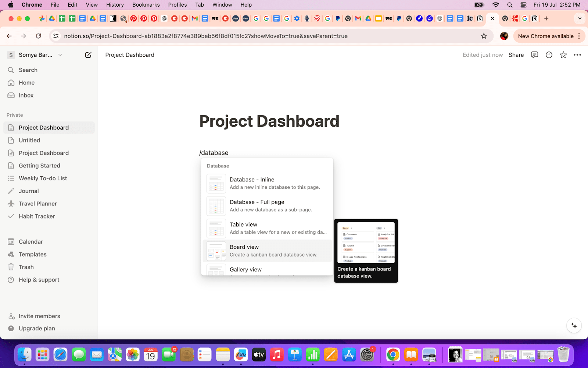Open Templates from the sidebar
The width and height of the screenshot is (588, 368).
tap(32, 254)
